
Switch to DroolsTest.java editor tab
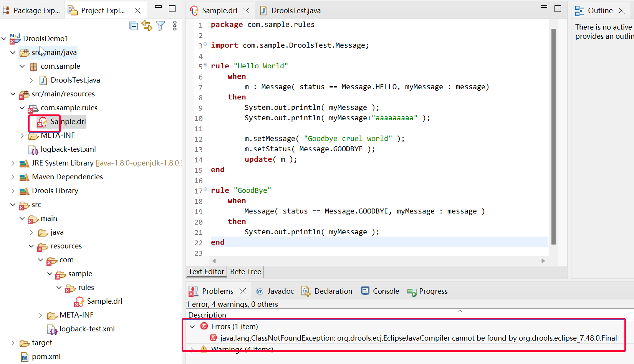coord(290,10)
